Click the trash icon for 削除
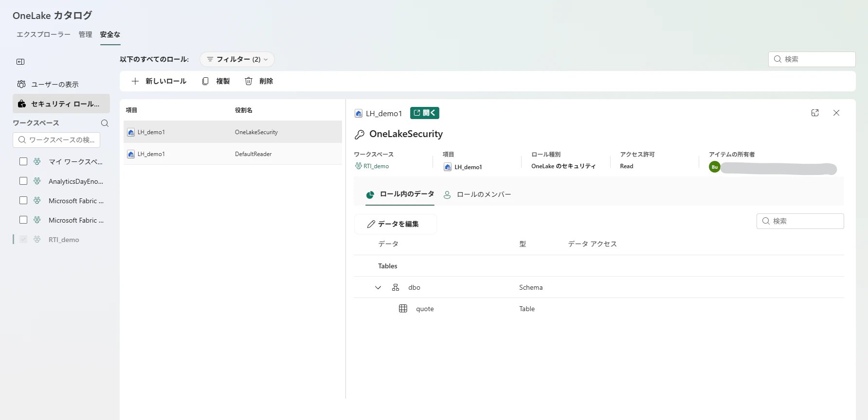The height and width of the screenshot is (420, 868). tap(249, 81)
